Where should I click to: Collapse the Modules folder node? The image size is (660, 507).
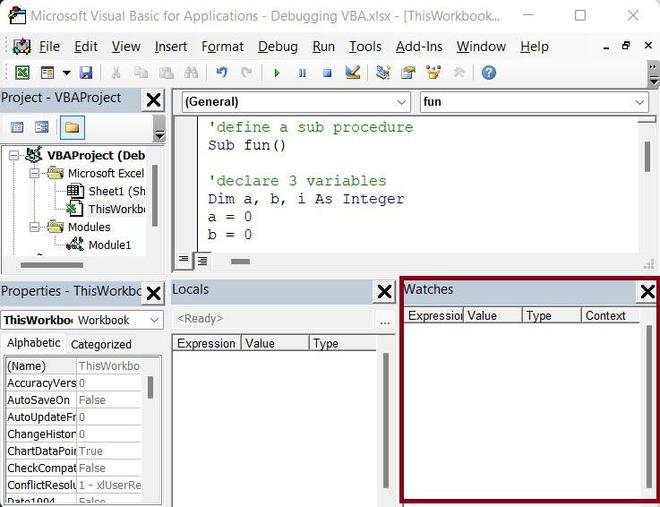click(34, 227)
